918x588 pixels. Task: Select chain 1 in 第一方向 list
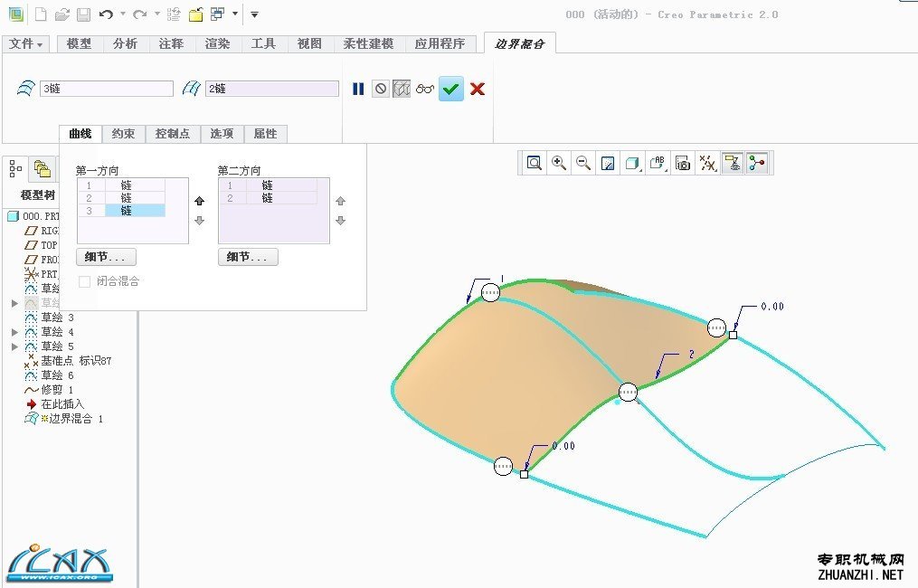pyautogui.click(x=122, y=185)
